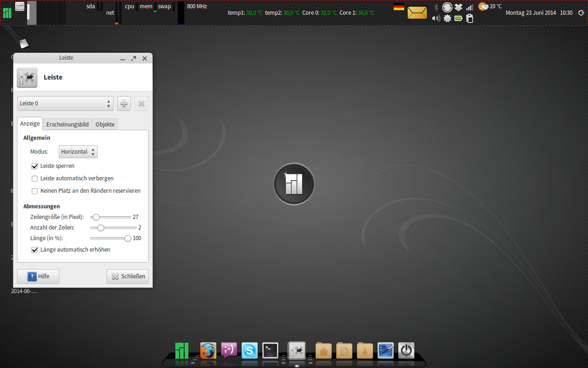
Task: Click the Schließen button
Action: tap(128, 276)
